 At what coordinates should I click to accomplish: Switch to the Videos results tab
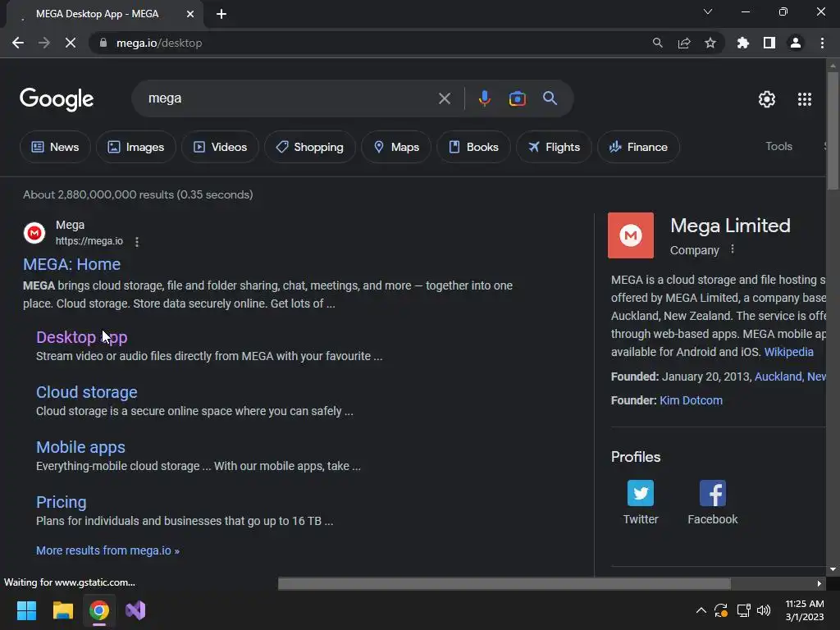[x=220, y=147]
